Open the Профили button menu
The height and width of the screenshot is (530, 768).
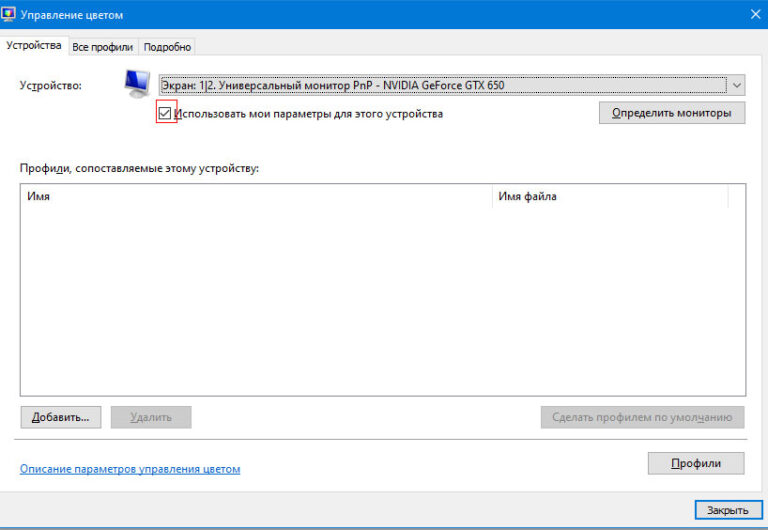tap(696, 463)
